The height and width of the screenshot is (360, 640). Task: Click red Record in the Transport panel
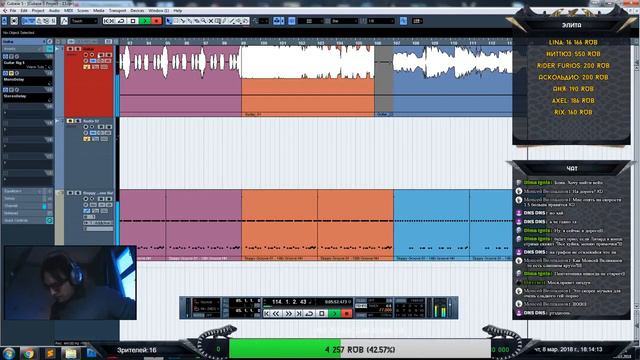tap(347, 313)
